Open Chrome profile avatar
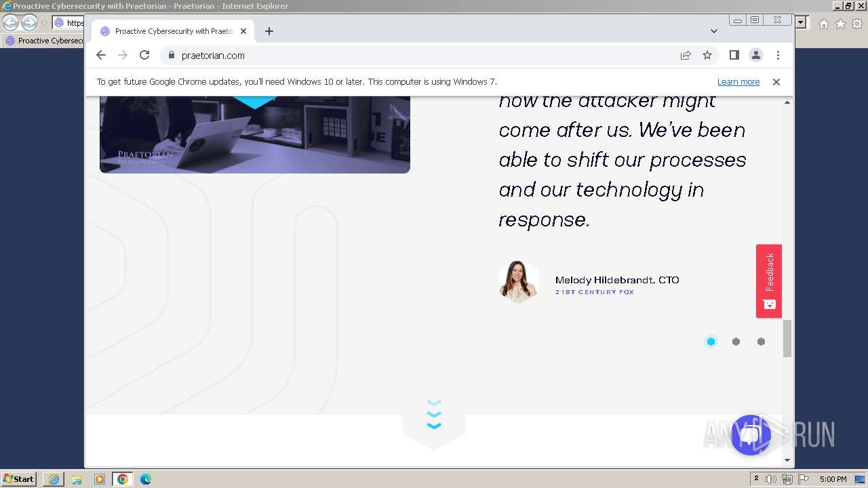This screenshot has width=868, height=488. (x=756, y=56)
